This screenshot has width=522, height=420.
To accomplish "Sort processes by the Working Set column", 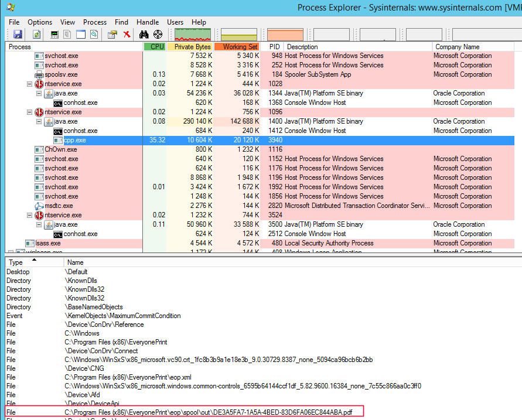I will 238,46.
